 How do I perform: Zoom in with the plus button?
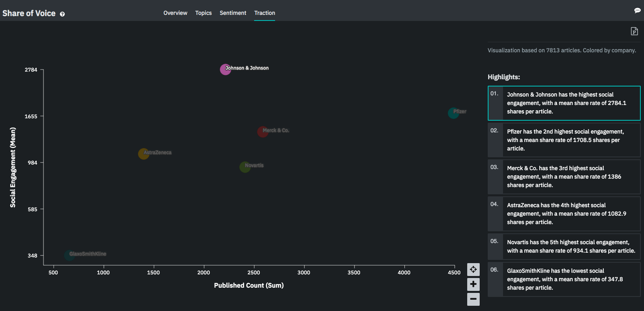[x=473, y=284]
